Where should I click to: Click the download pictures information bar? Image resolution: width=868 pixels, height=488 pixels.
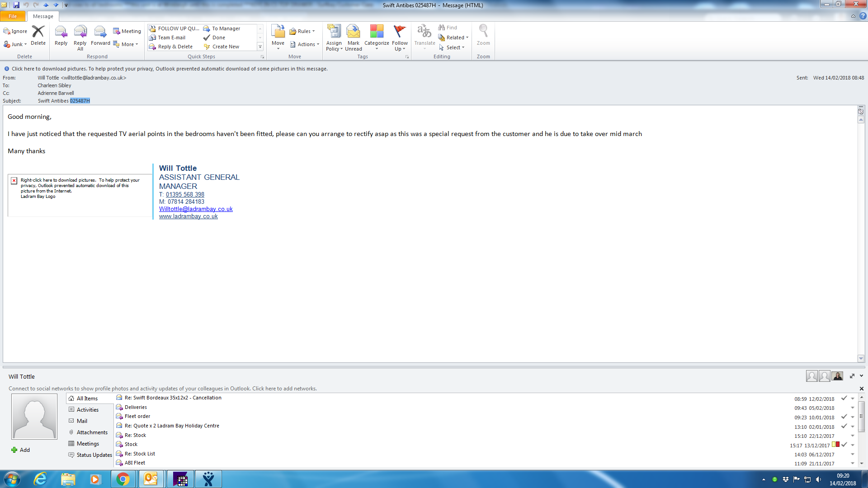(170, 69)
